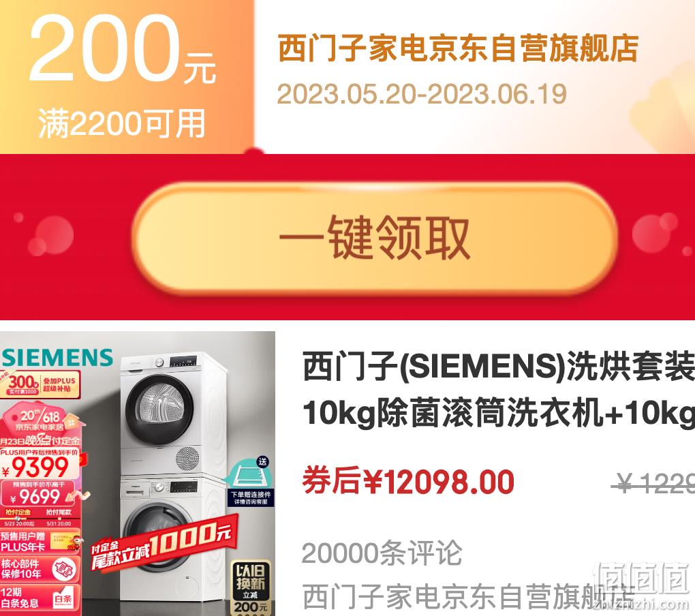Open store link below the reviews count
The image size is (695, 616).
coord(469,596)
